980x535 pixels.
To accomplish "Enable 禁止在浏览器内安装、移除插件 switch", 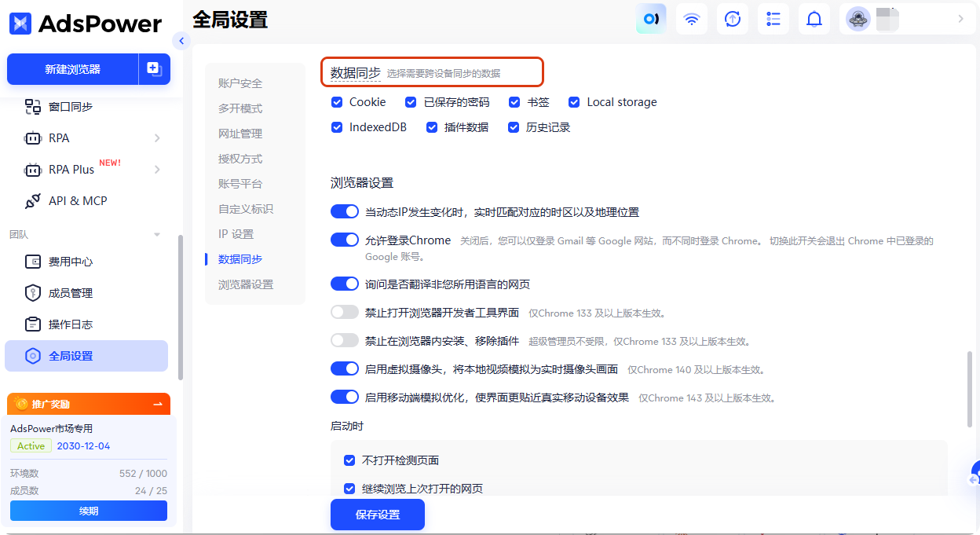I will coord(345,340).
